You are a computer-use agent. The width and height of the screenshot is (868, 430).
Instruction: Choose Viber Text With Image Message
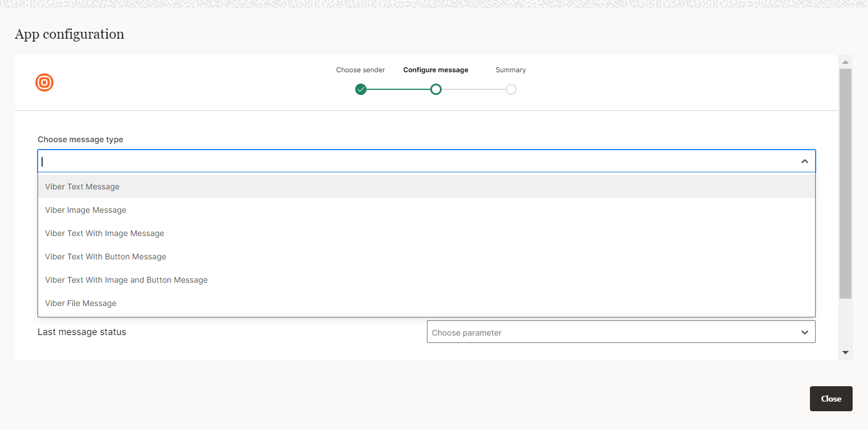click(427, 233)
